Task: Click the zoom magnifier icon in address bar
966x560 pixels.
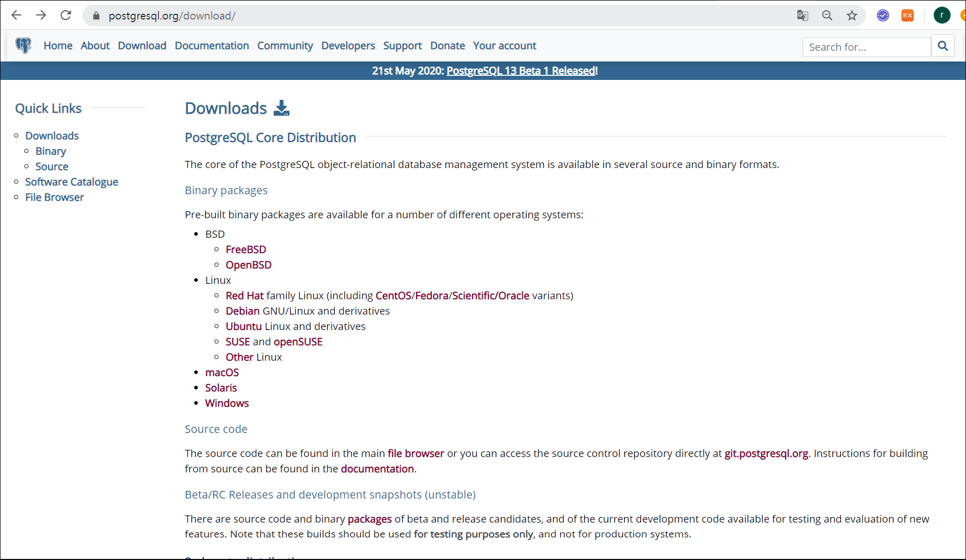Action: (x=827, y=15)
